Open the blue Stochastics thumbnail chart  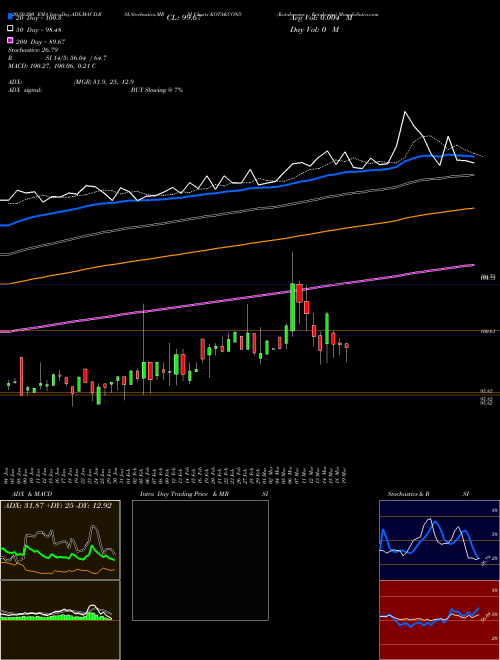click(439, 540)
